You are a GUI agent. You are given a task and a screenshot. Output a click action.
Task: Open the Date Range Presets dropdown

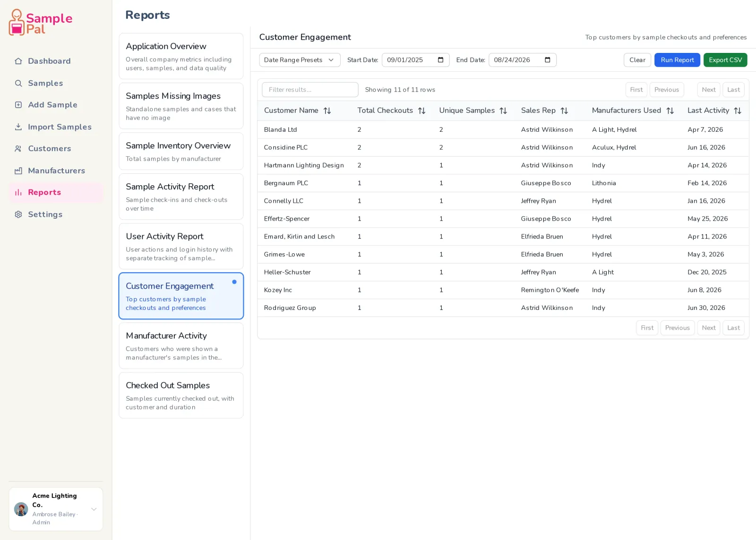300,60
